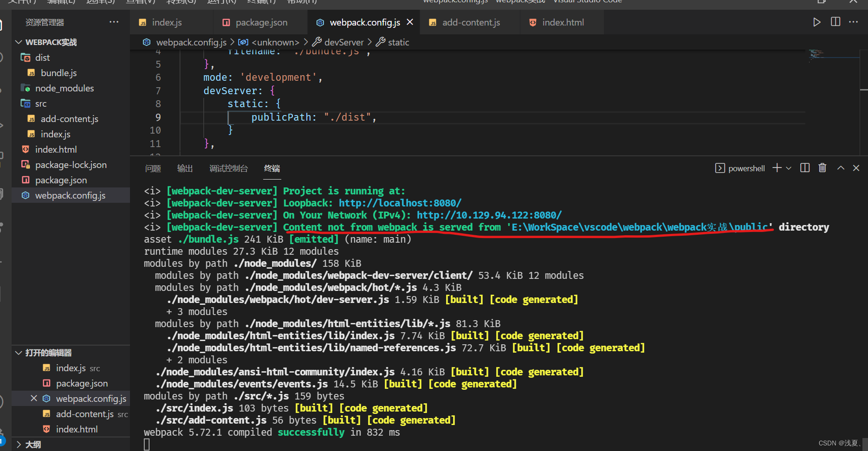Select index.js src in open editors
868x451 pixels.
pos(78,368)
